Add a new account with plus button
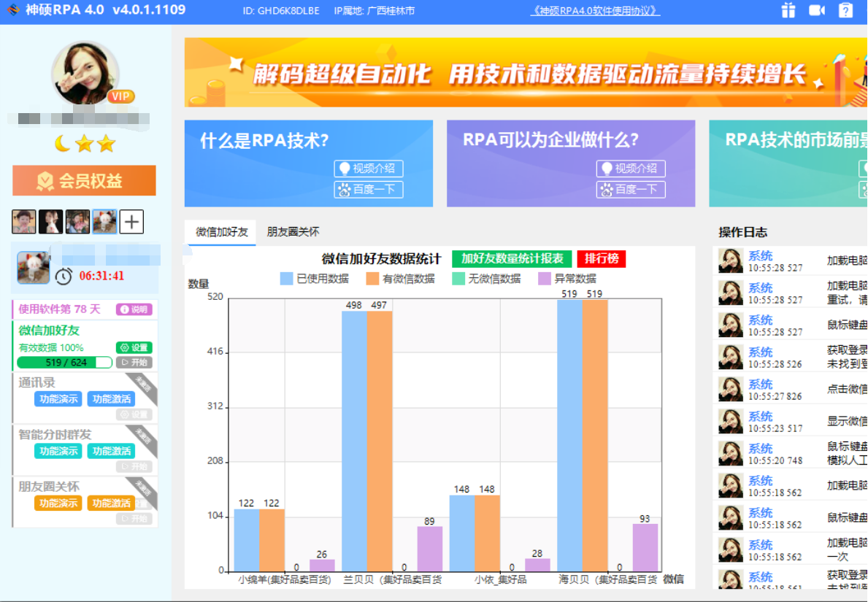This screenshot has width=868, height=602. [131, 222]
